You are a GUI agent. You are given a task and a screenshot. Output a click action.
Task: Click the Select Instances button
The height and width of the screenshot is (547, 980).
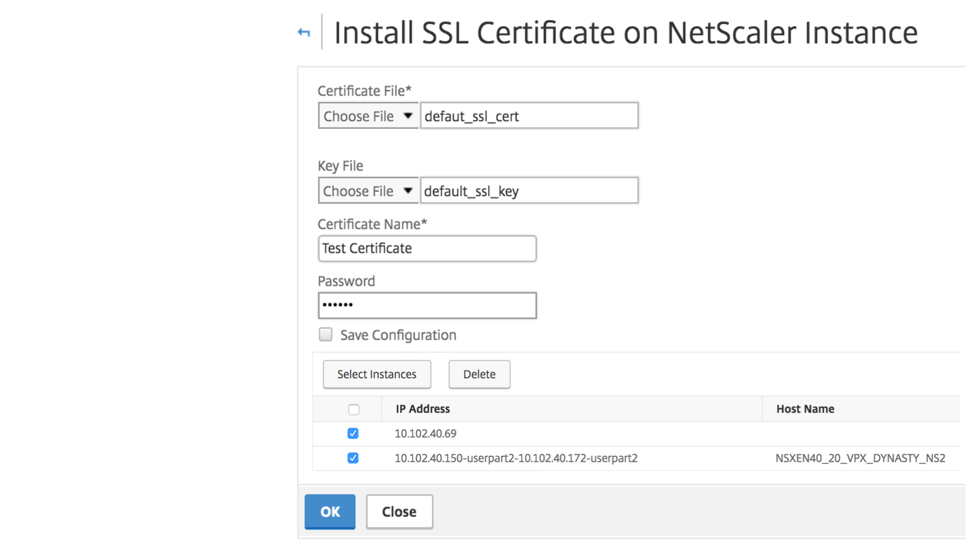(x=377, y=374)
